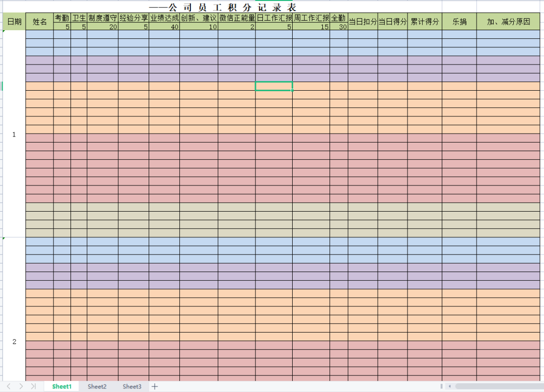Click the score 5 under 卫生
544x392 pixels.
coord(79,27)
